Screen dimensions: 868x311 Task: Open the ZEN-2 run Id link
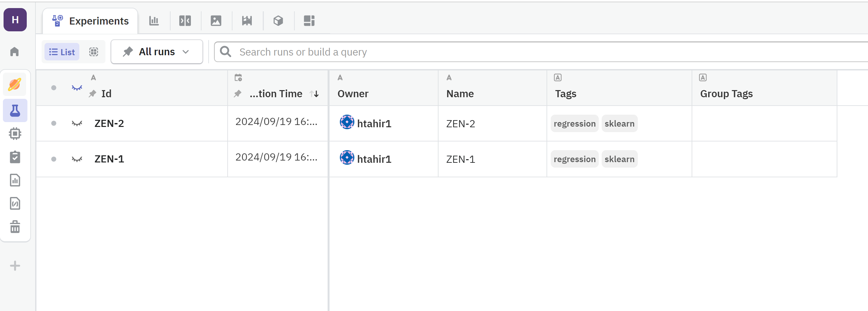coord(109,123)
